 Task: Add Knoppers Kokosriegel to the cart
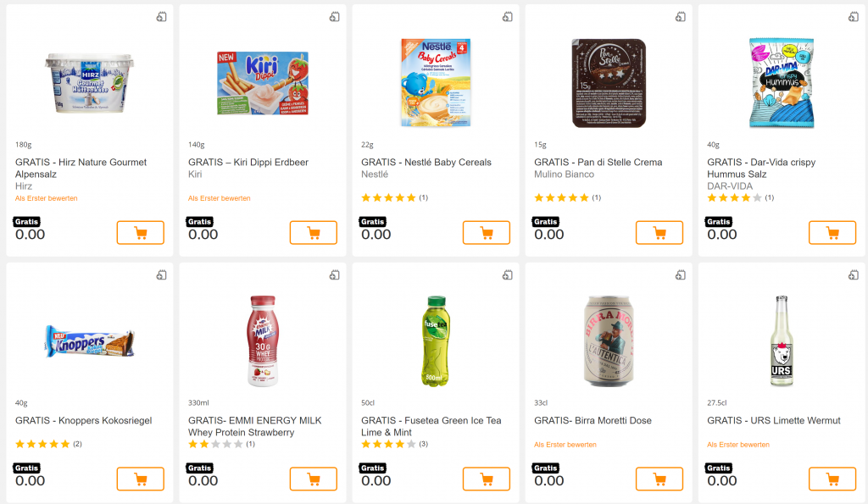140,479
